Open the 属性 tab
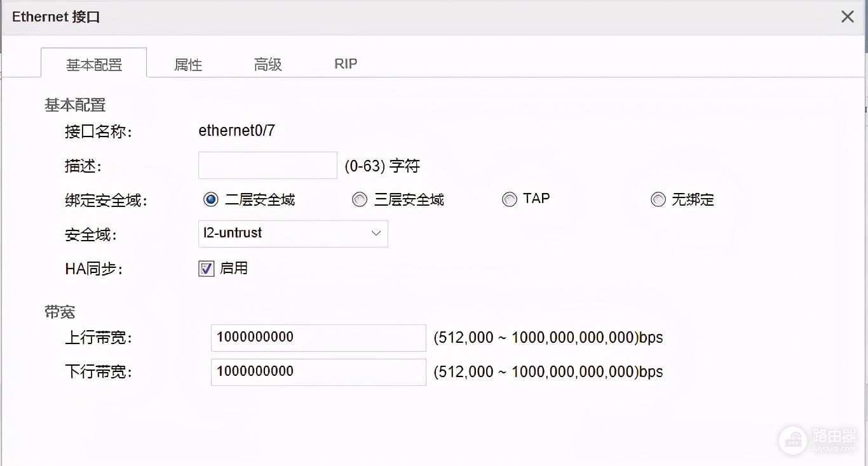This screenshot has width=868, height=466. [x=188, y=64]
